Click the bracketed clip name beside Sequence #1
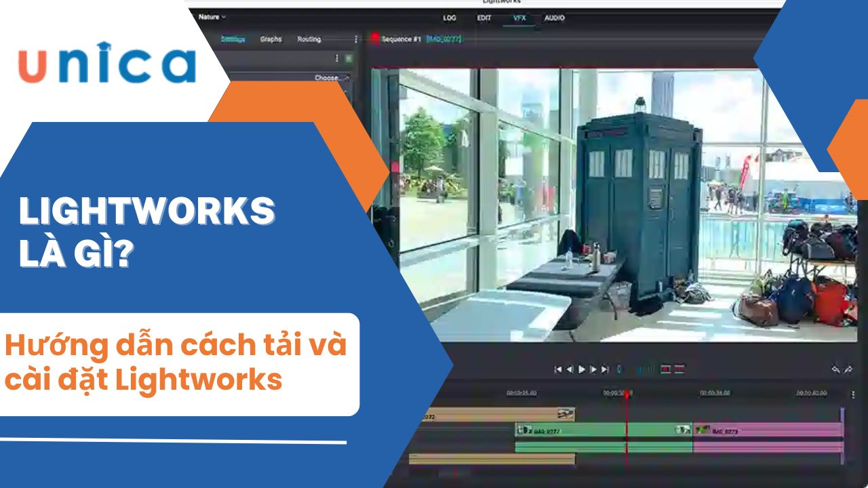This screenshot has height=488, width=868. coord(443,39)
